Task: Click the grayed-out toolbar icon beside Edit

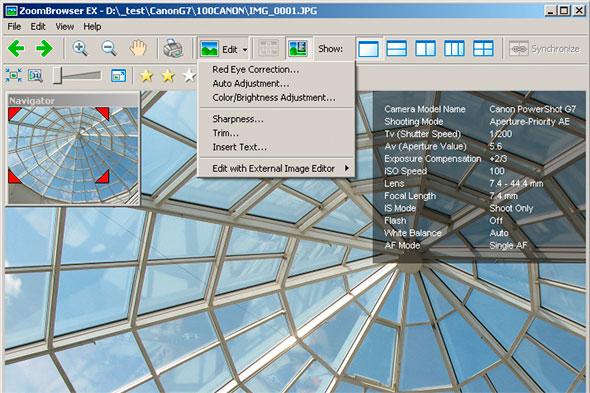Action: [268, 49]
